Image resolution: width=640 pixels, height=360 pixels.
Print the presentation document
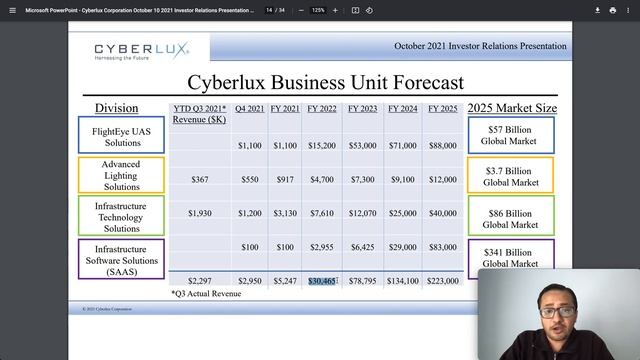point(613,10)
